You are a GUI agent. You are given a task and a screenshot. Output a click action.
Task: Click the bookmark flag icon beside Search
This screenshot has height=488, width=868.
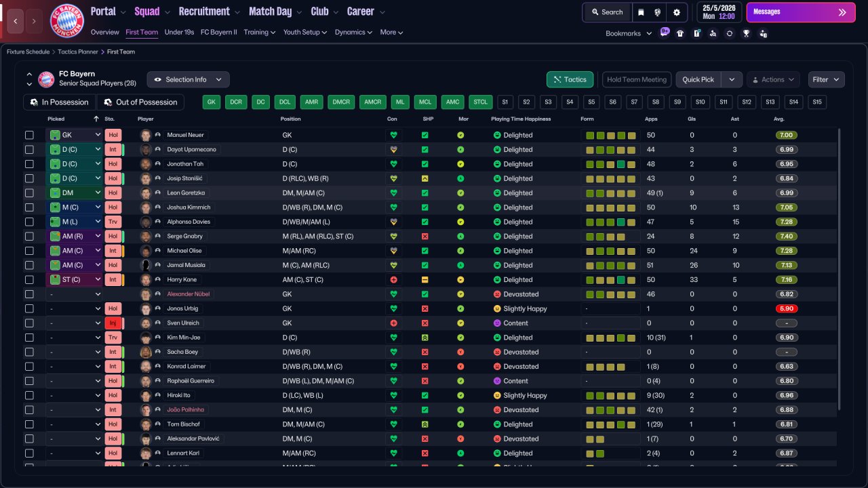coord(641,12)
